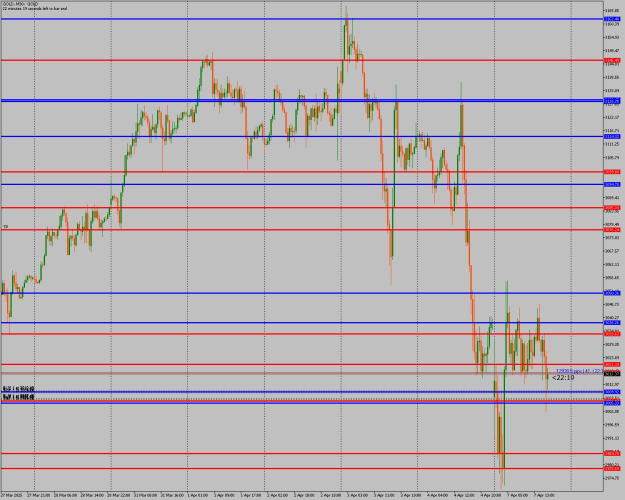625x500 pixels.
Task: Click the '4 Apr 20:00' time axis label
Action: [491, 495]
